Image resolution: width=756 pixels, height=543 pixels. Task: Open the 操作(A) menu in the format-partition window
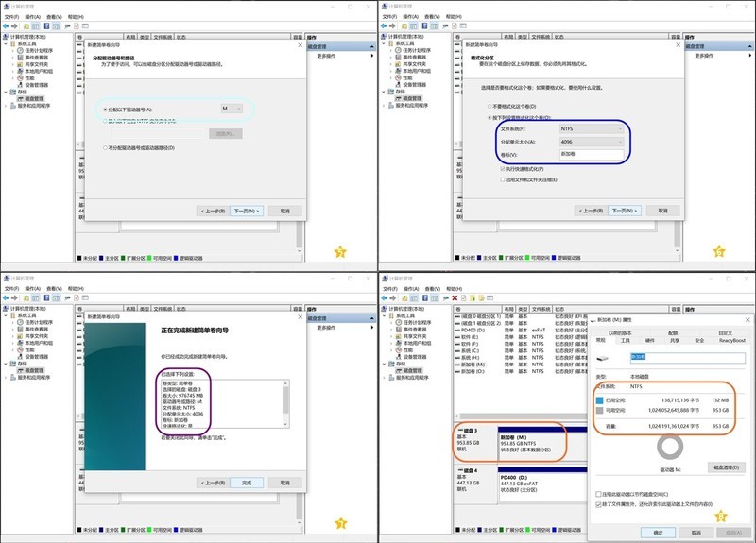[x=411, y=17]
